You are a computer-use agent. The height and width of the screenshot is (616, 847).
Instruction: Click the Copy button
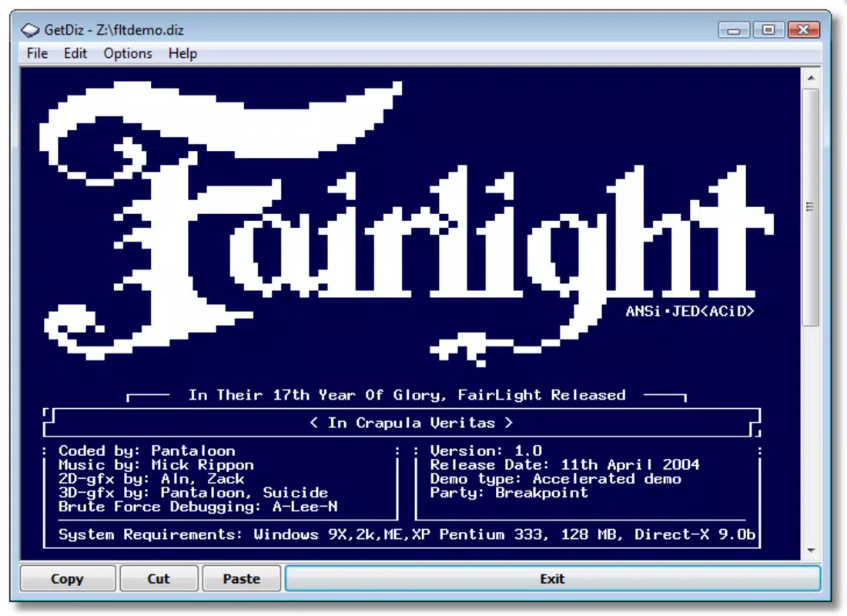pyautogui.click(x=68, y=579)
